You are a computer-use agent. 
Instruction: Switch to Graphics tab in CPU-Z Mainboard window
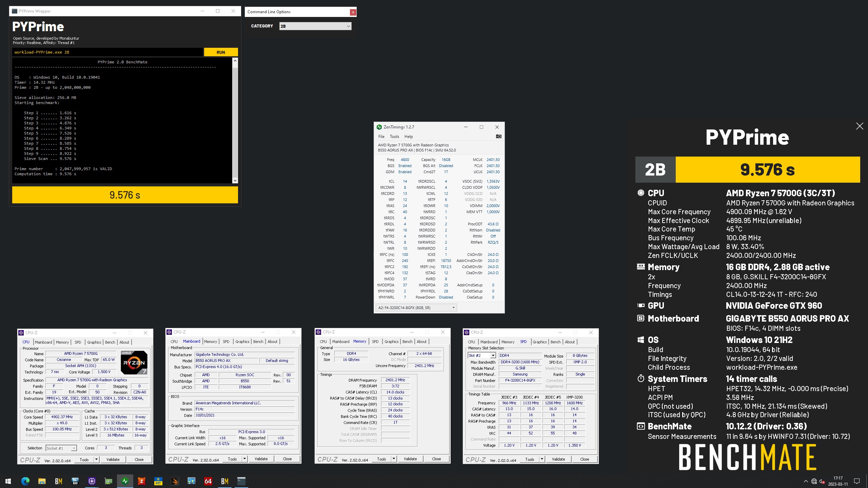[242, 342]
